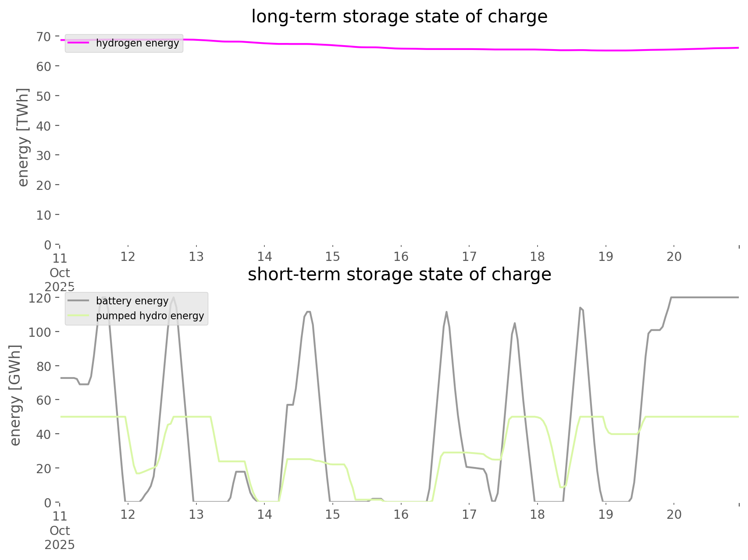Select the battery energy legend label
Screen dimensions: 748x560
click(x=132, y=301)
